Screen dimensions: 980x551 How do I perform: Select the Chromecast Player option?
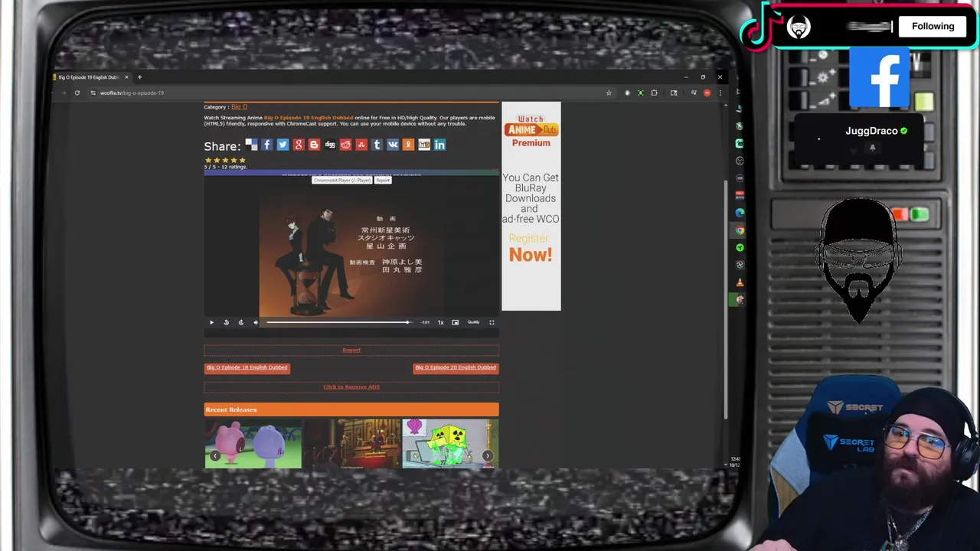[342, 180]
